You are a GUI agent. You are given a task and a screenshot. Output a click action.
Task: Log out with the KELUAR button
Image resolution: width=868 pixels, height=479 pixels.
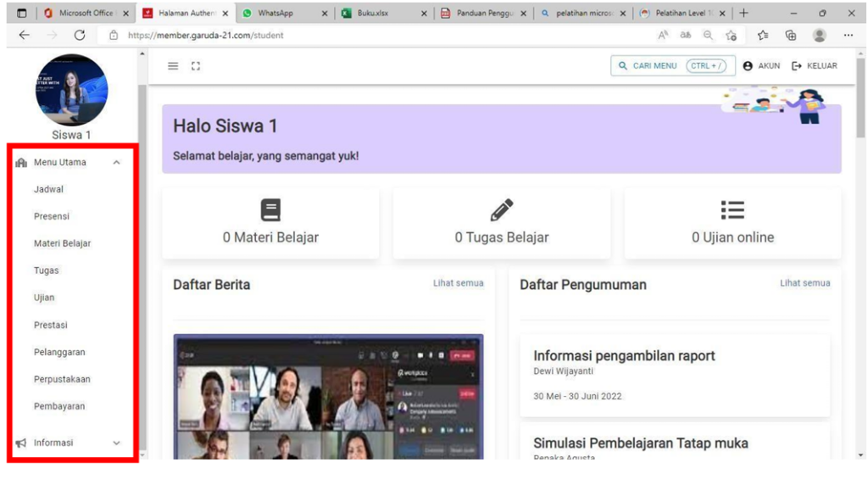pyautogui.click(x=815, y=65)
